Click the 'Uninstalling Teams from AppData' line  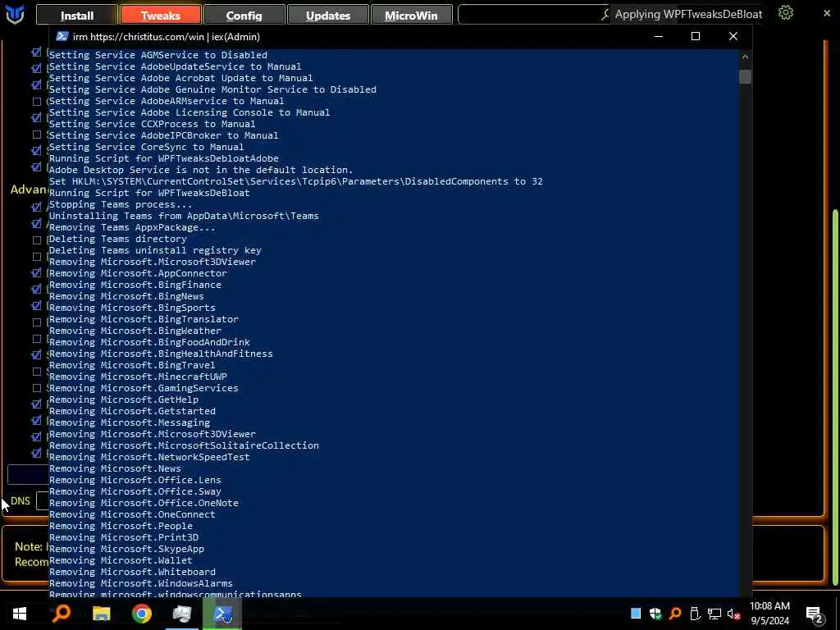(x=184, y=216)
